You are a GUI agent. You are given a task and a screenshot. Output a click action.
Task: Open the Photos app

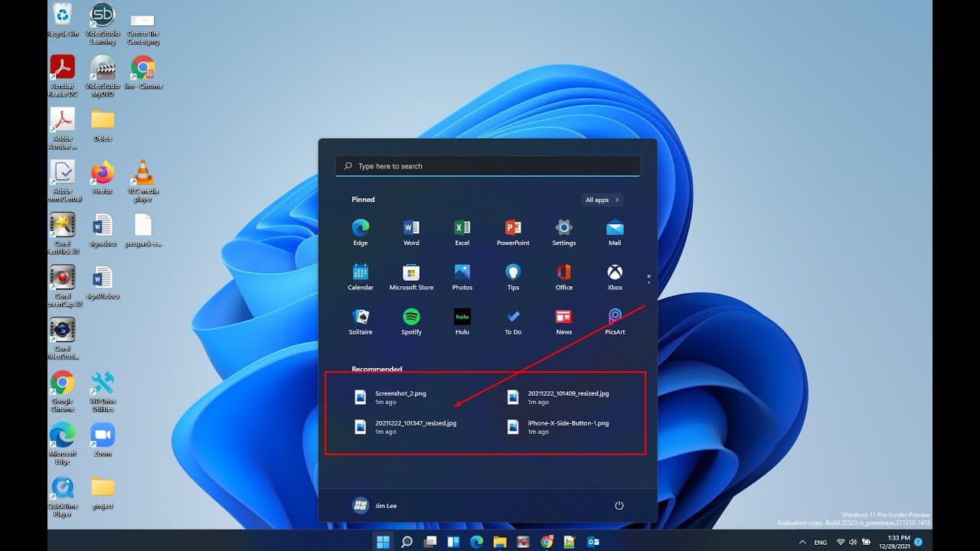[x=462, y=277]
